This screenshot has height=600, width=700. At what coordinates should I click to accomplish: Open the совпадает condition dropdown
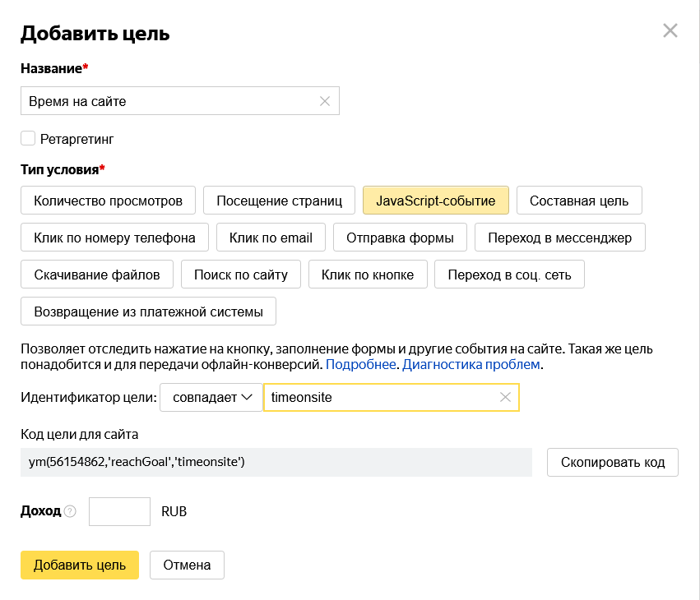click(211, 398)
